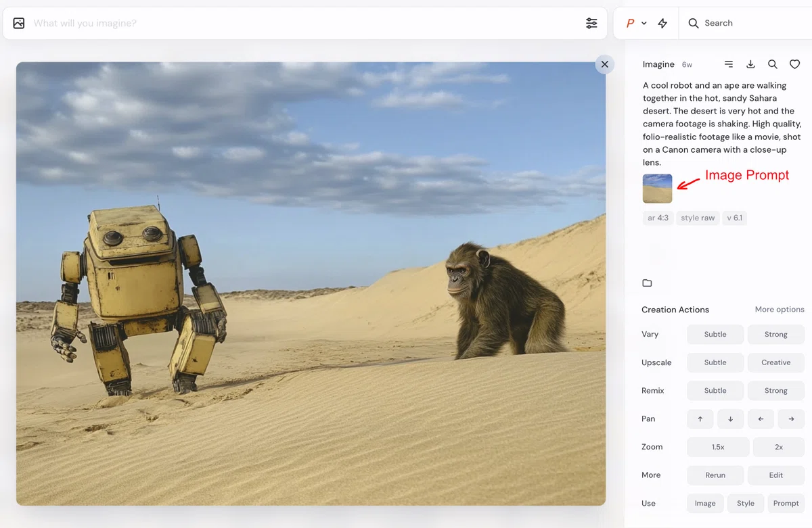Image resolution: width=812 pixels, height=528 pixels.
Task: Click the Edit button
Action: [776, 475]
